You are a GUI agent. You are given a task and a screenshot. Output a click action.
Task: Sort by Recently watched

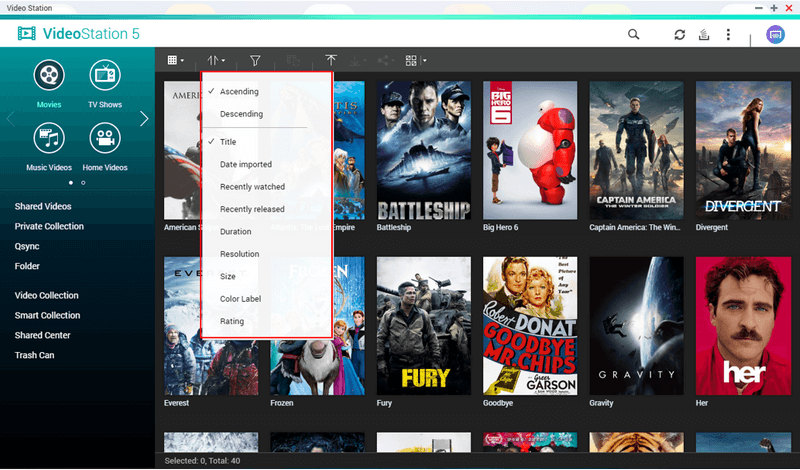pyautogui.click(x=255, y=187)
